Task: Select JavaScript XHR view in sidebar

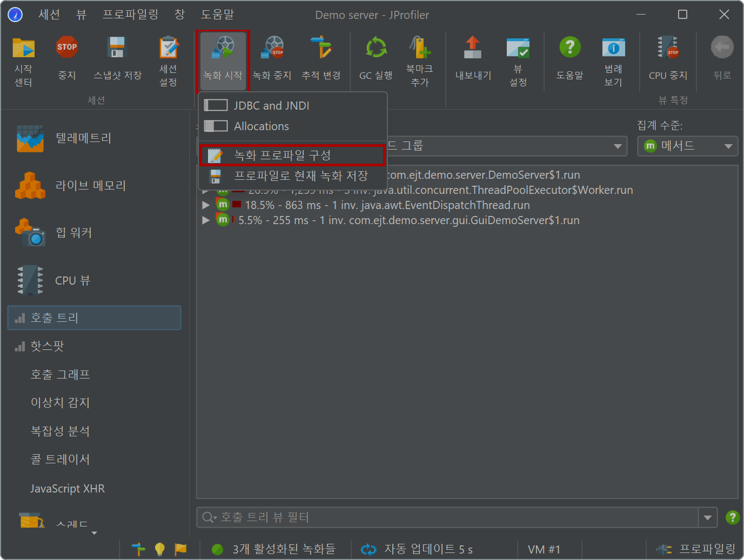Action: pyautogui.click(x=94, y=489)
